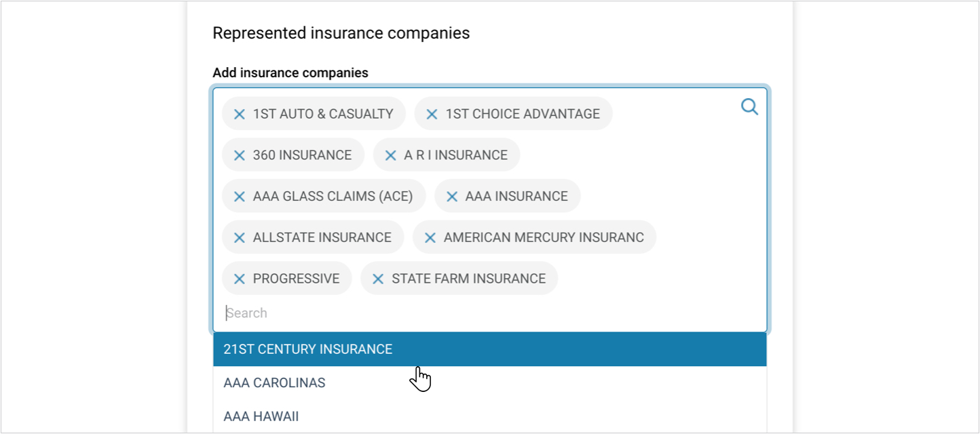Image resolution: width=980 pixels, height=434 pixels.
Task: Remove the PROGRESSIVE chip
Action: [x=239, y=279]
